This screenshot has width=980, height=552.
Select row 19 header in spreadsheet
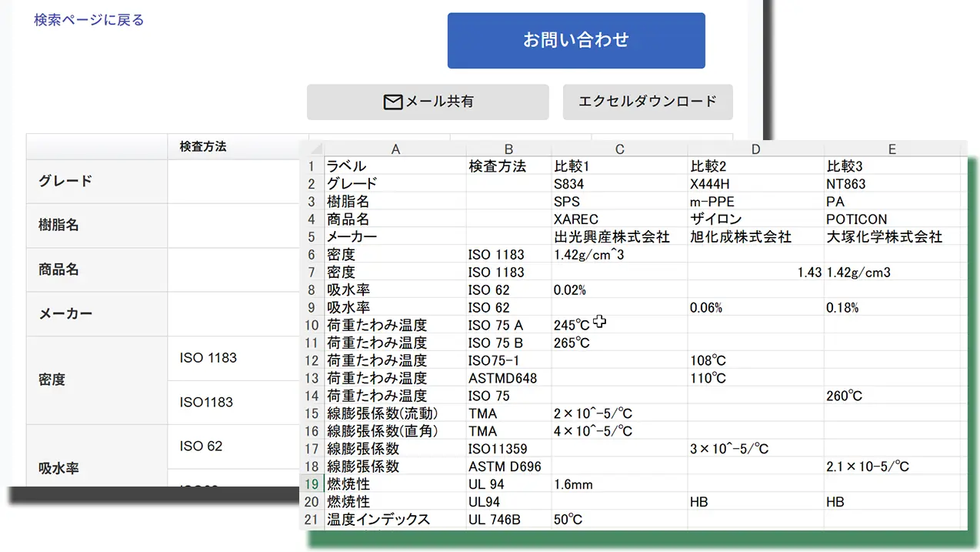[x=312, y=484]
